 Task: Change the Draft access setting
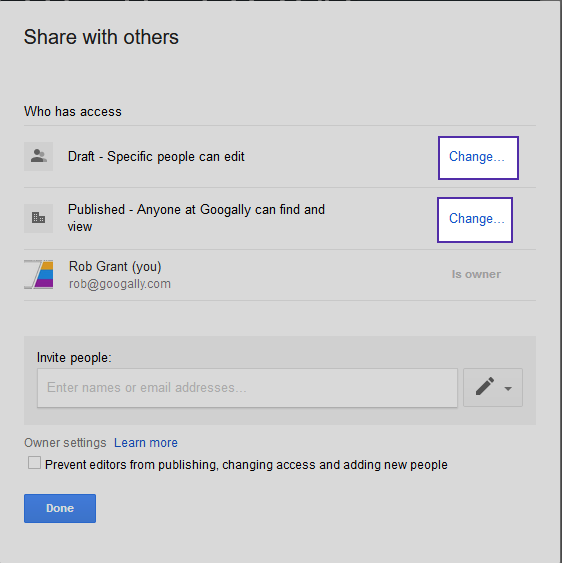478,158
